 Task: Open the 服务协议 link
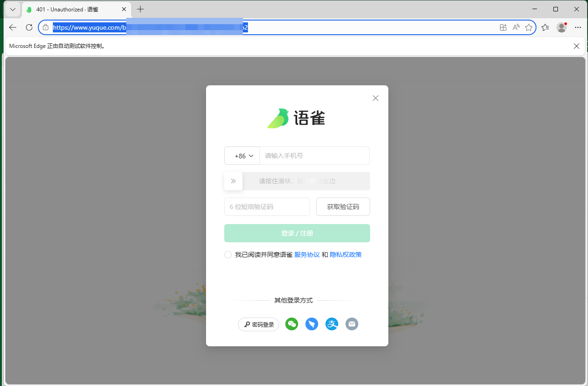(307, 255)
